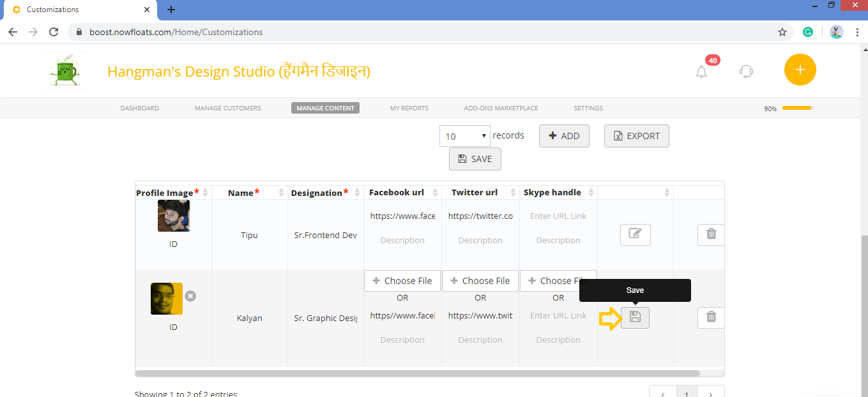Open Add-ons Marketplace menu
This screenshot has width=868, height=397.
tap(501, 108)
